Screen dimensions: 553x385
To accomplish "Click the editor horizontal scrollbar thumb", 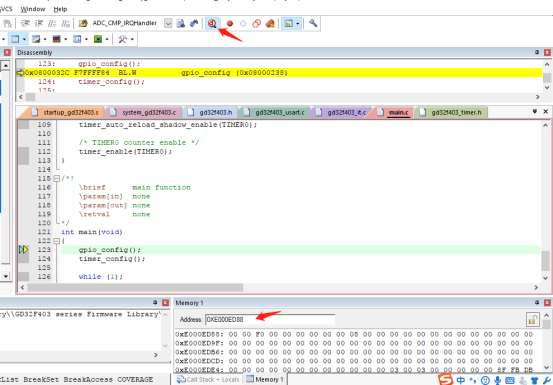I will [135, 287].
